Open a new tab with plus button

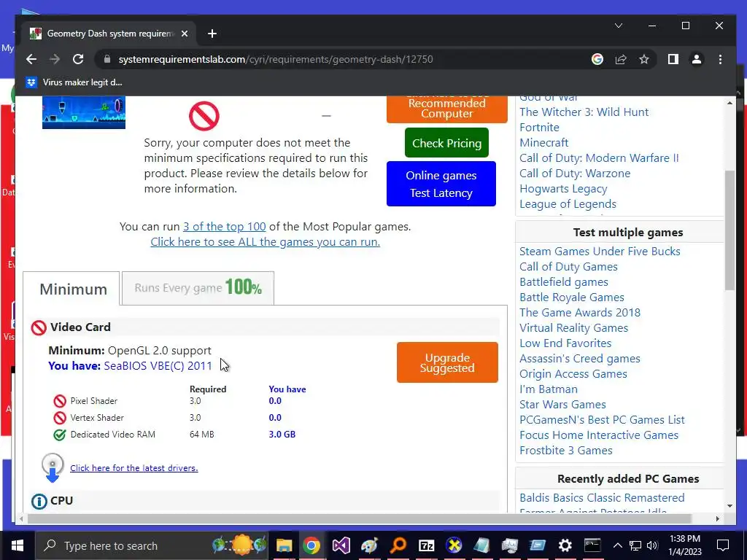tap(212, 34)
